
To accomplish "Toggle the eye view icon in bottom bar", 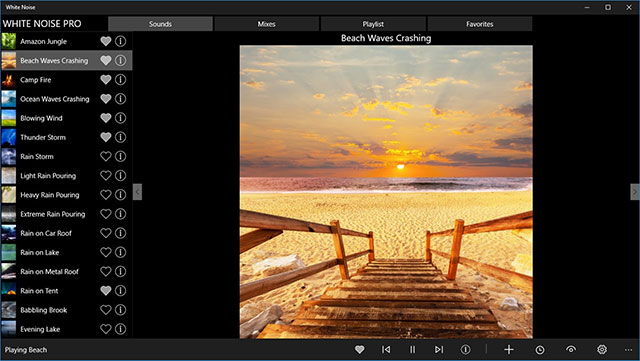I will pyautogui.click(x=571, y=350).
